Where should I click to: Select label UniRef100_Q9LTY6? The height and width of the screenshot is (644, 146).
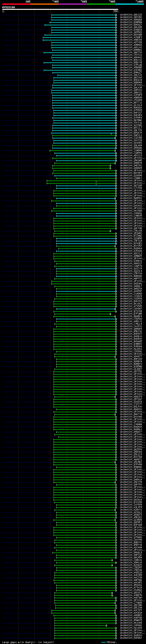coord(131,130)
